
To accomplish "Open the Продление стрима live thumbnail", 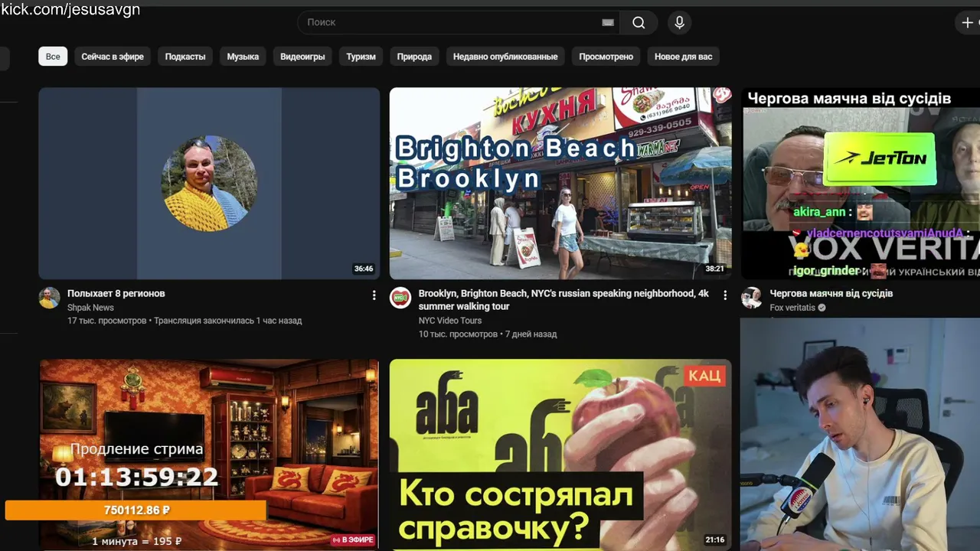I will 209,455.
